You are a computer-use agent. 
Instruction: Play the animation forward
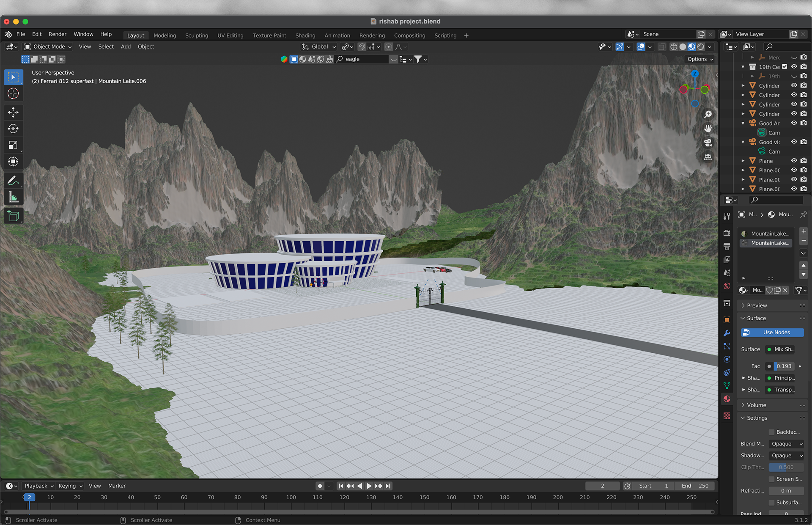click(369, 486)
